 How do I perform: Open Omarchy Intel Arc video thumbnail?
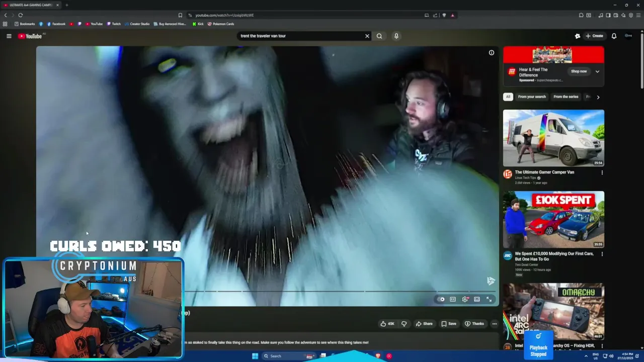[553, 311]
